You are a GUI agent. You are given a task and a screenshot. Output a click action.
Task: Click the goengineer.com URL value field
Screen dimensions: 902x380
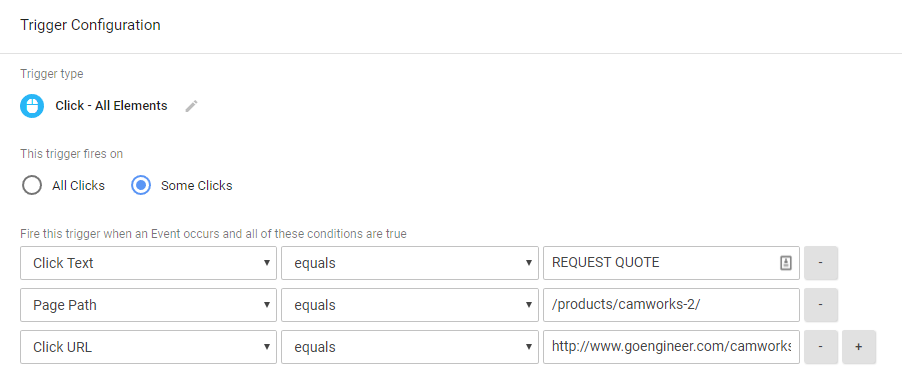click(671, 347)
